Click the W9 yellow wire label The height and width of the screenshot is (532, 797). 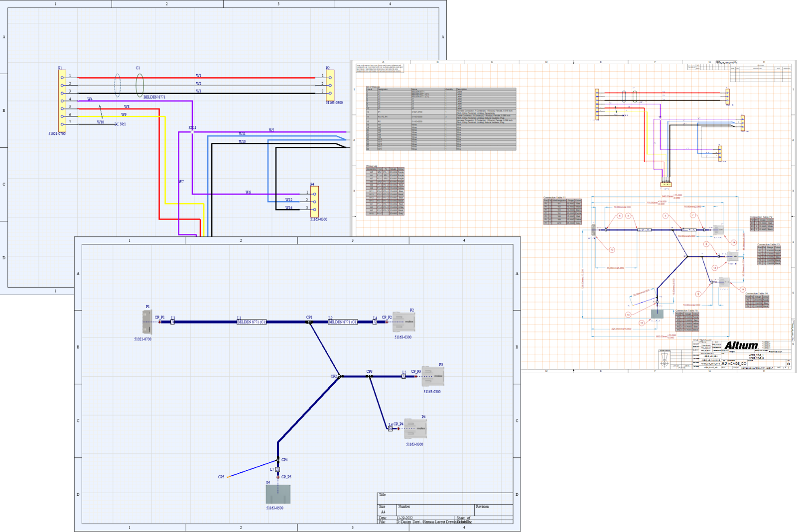[124, 114]
